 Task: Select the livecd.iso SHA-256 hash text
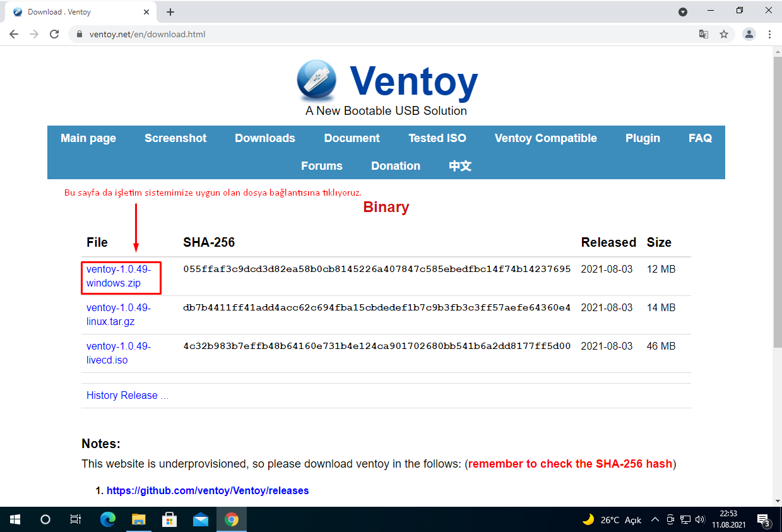377,346
